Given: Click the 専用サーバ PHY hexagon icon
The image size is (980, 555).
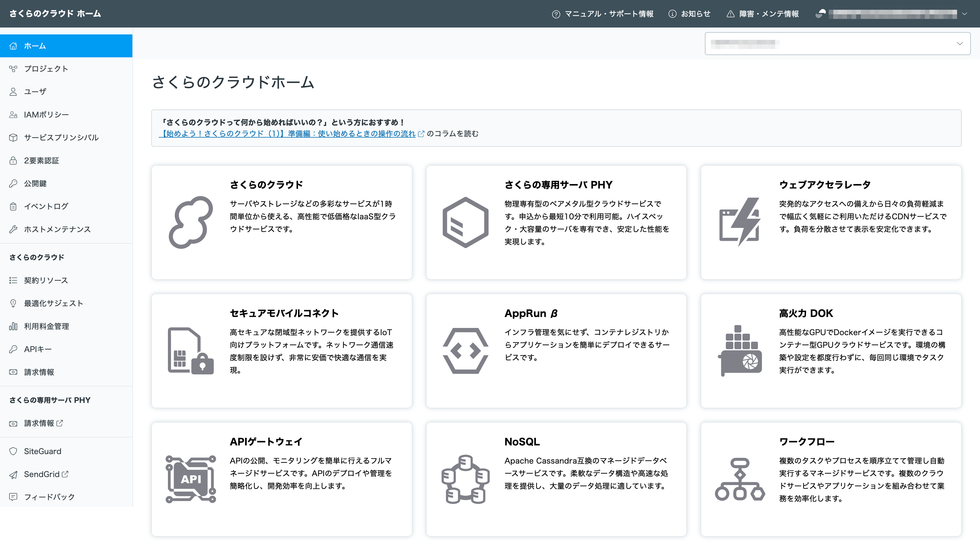Looking at the screenshot, I should pyautogui.click(x=465, y=222).
